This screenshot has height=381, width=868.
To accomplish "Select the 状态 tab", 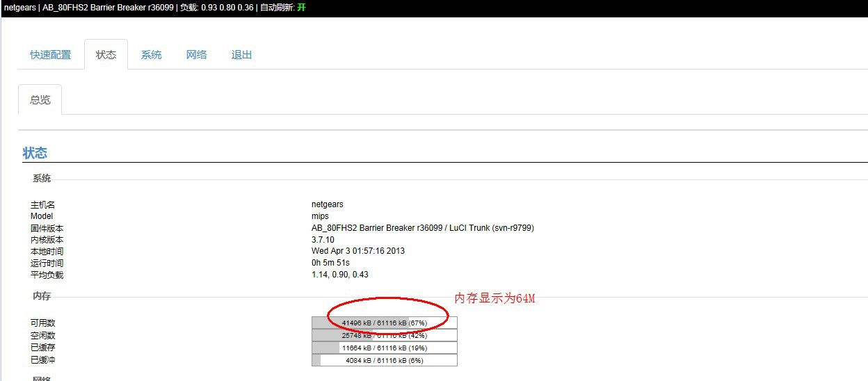I will (106, 55).
